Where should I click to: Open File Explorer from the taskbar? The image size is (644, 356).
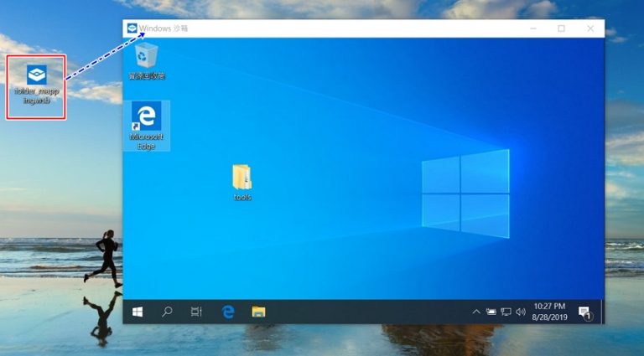pos(259,312)
